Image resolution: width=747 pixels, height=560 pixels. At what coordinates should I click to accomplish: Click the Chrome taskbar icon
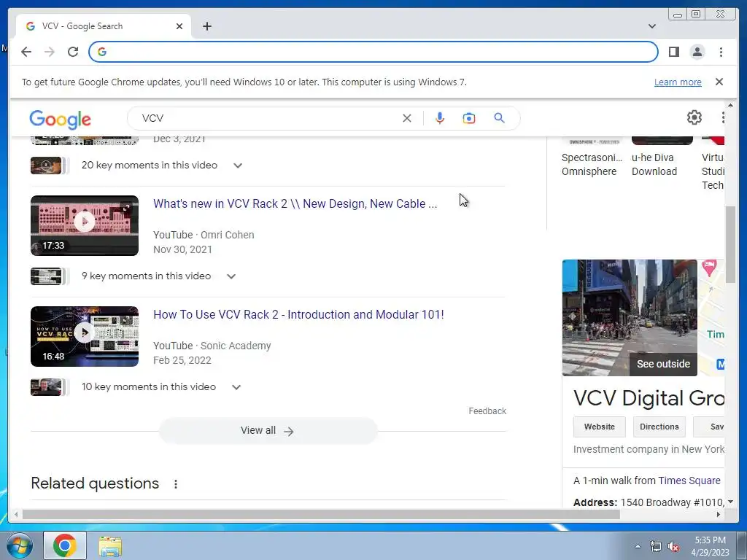65,545
